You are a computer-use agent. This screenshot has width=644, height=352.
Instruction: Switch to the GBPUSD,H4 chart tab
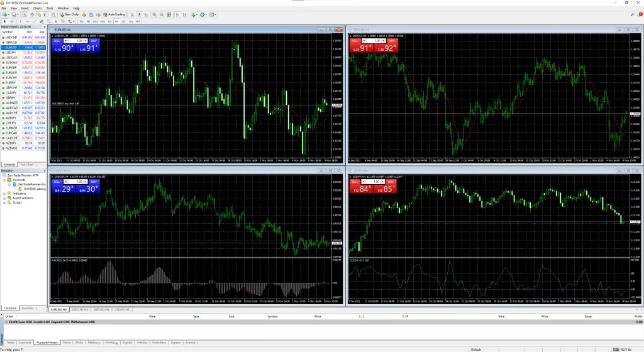click(x=100, y=310)
